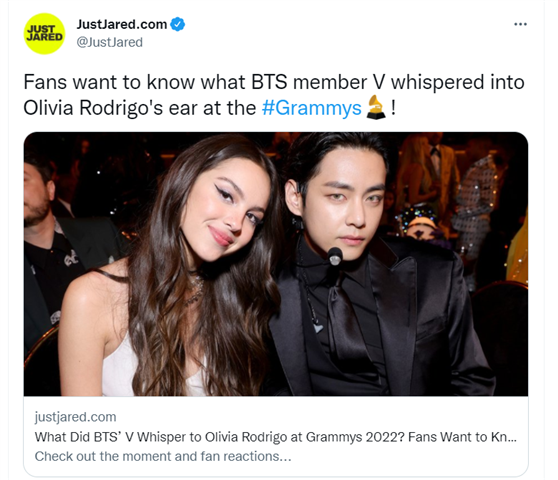Open the JustJared.com display name profile
This screenshot has height=480, width=558.
122,25
